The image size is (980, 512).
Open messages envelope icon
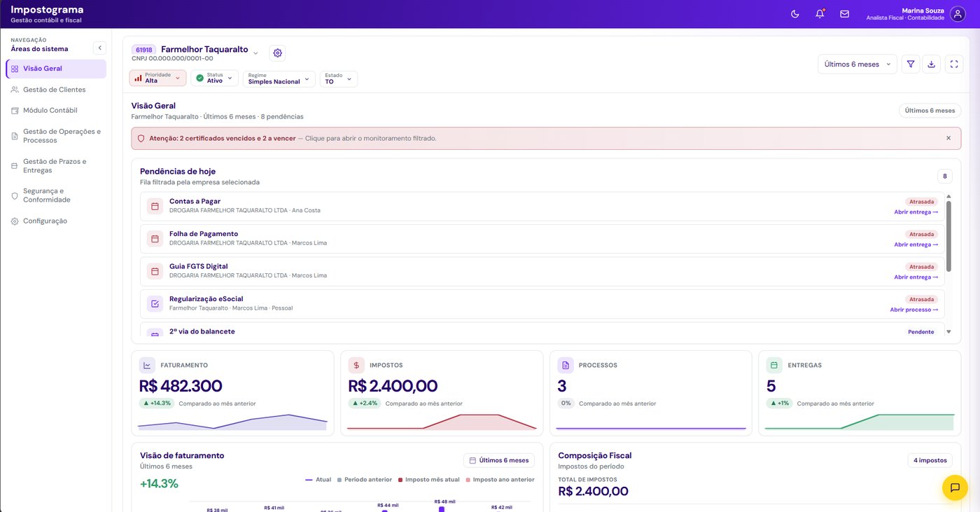click(844, 14)
